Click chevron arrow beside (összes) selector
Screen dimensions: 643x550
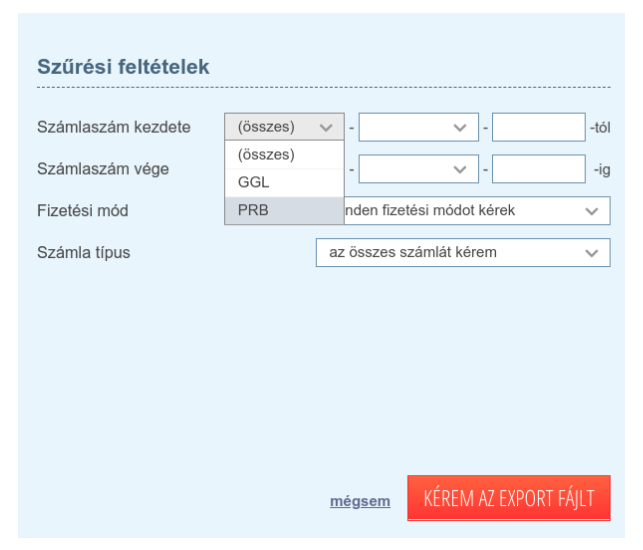tap(325, 128)
